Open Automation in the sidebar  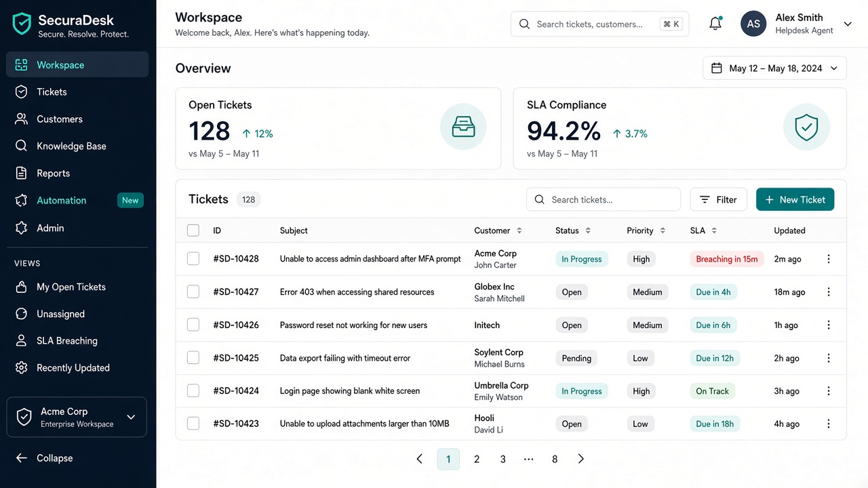click(x=77, y=201)
